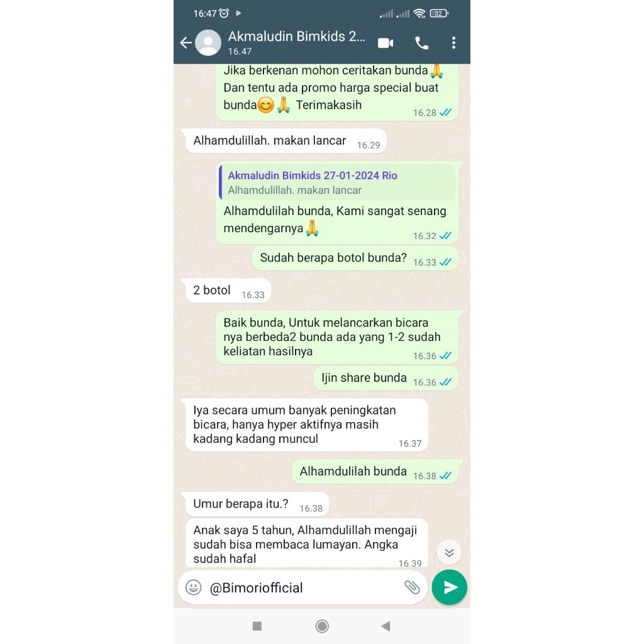
Task: Start a video call with Akmaludin
Action: click(386, 43)
